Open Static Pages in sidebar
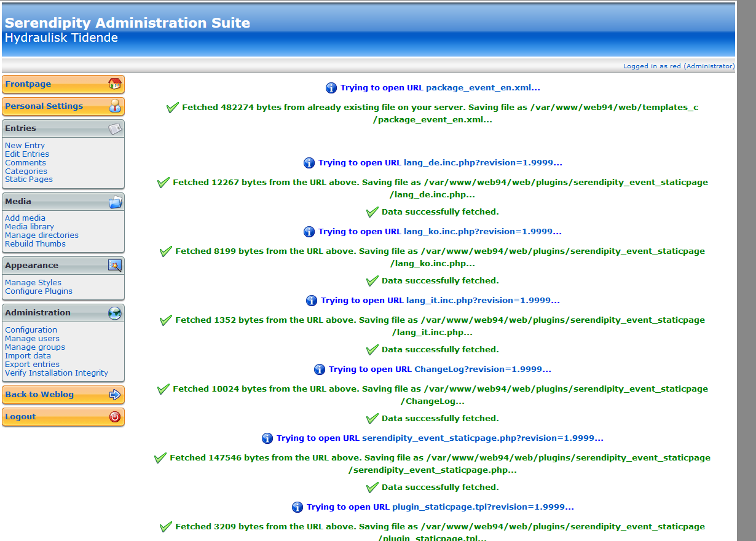This screenshot has width=756, height=541. click(29, 180)
